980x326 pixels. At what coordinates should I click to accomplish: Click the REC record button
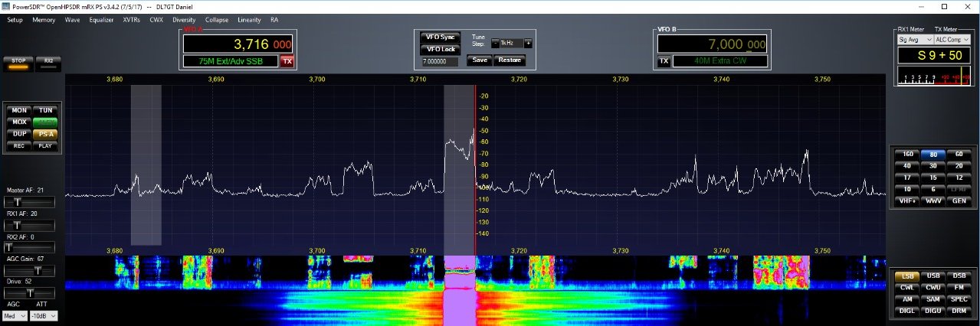pyautogui.click(x=19, y=145)
